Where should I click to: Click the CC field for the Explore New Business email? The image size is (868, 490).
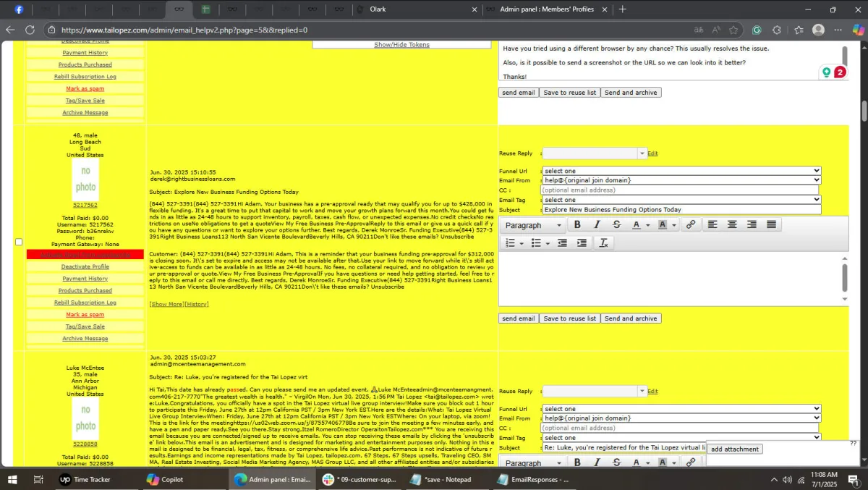(680, 190)
